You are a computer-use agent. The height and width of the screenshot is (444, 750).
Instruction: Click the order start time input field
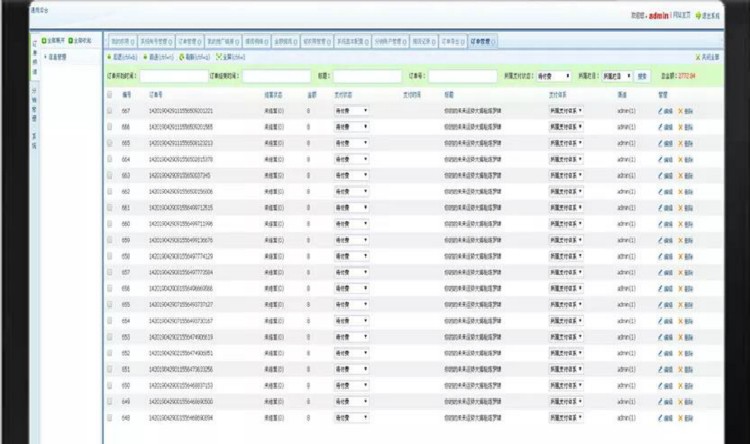[173, 75]
